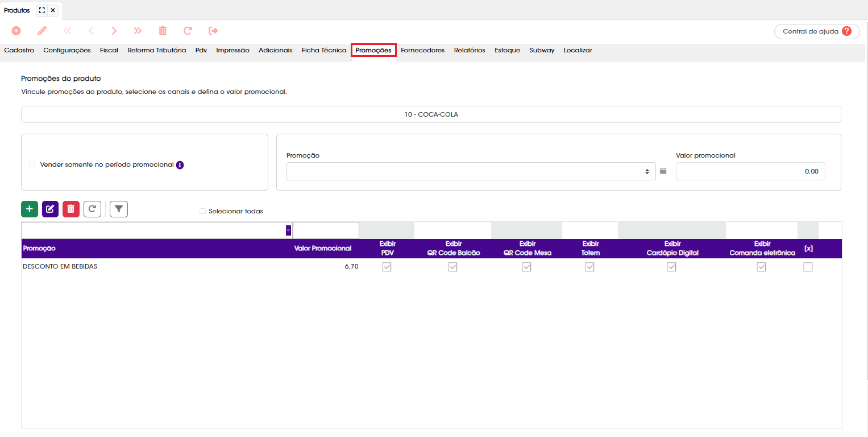Select the DESCONTO EM BEBIDAS row
This screenshot has width=868, height=437.
click(431, 267)
